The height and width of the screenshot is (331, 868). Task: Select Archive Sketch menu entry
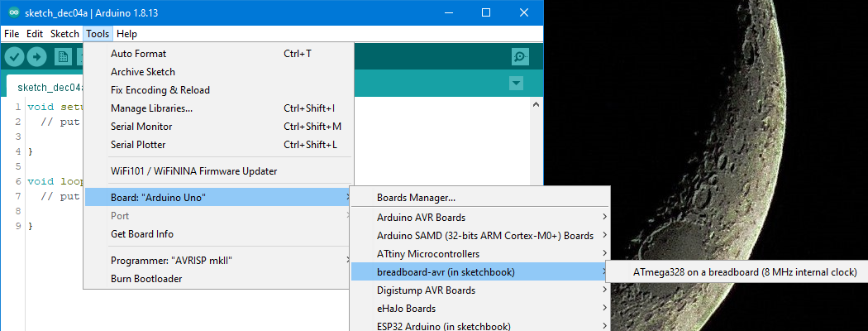219,72
